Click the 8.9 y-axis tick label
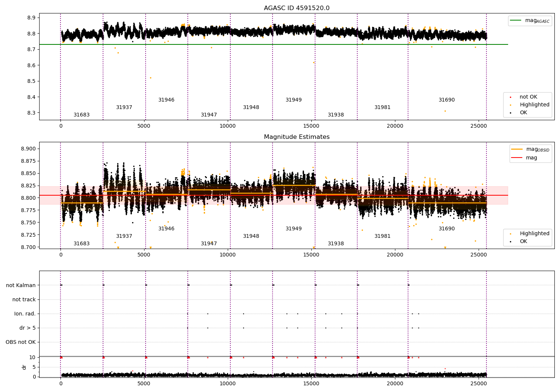Screen dimensions: 560x392 point(31,18)
